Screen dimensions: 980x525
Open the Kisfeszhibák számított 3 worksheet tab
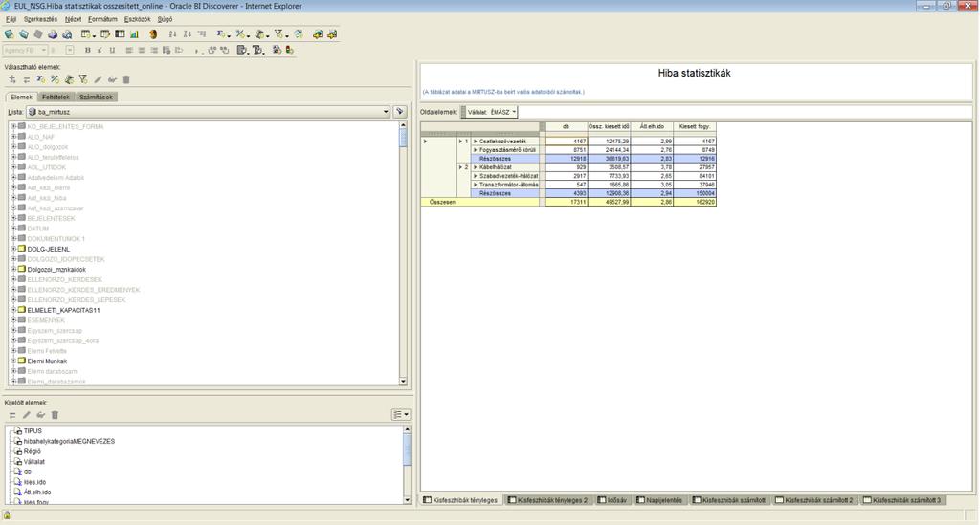(x=902, y=500)
